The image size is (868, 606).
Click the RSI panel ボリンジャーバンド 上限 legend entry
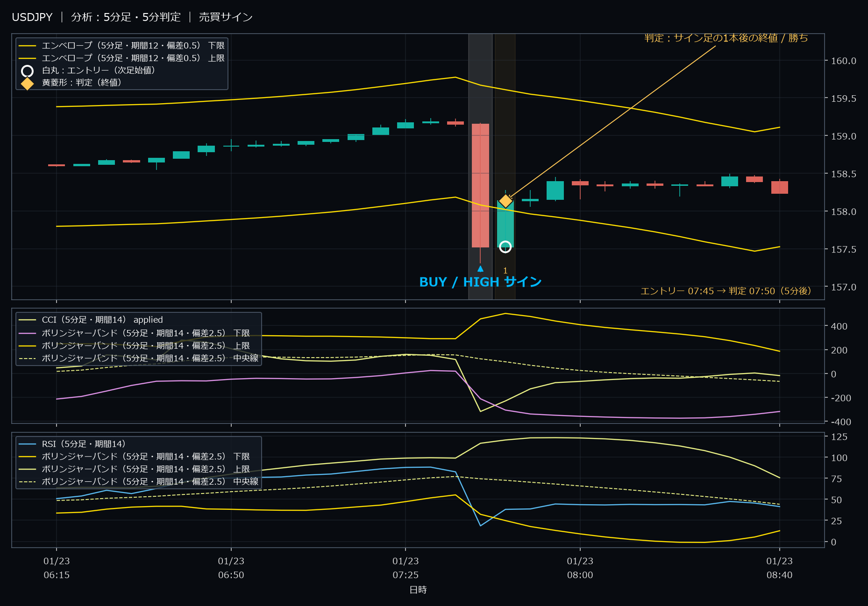(x=135, y=469)
